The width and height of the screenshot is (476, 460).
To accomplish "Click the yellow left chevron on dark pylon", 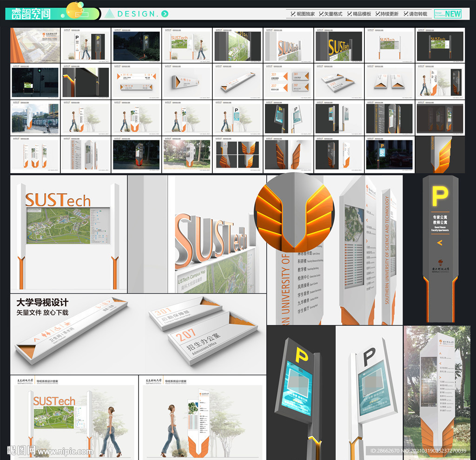I will [x=440, y=242].
